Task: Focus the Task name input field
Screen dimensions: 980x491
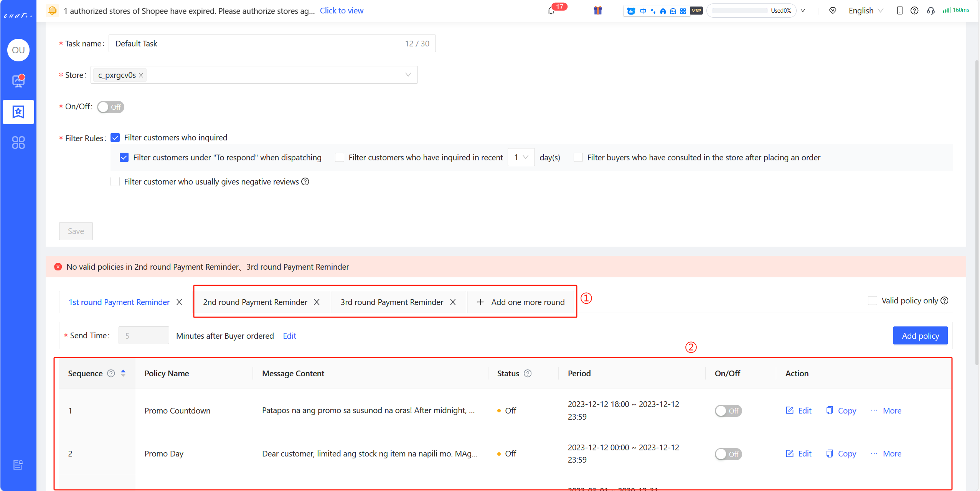Action: point(272,44)
